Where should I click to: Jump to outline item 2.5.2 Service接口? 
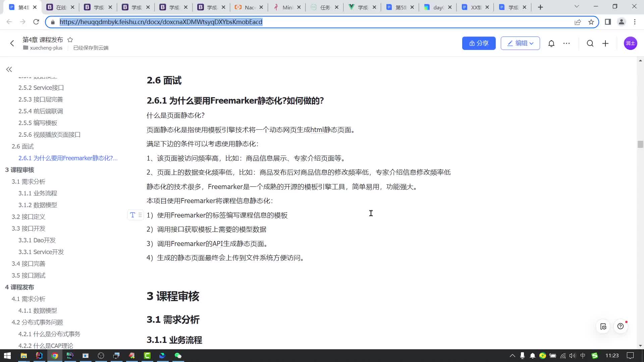coord(41,88)
